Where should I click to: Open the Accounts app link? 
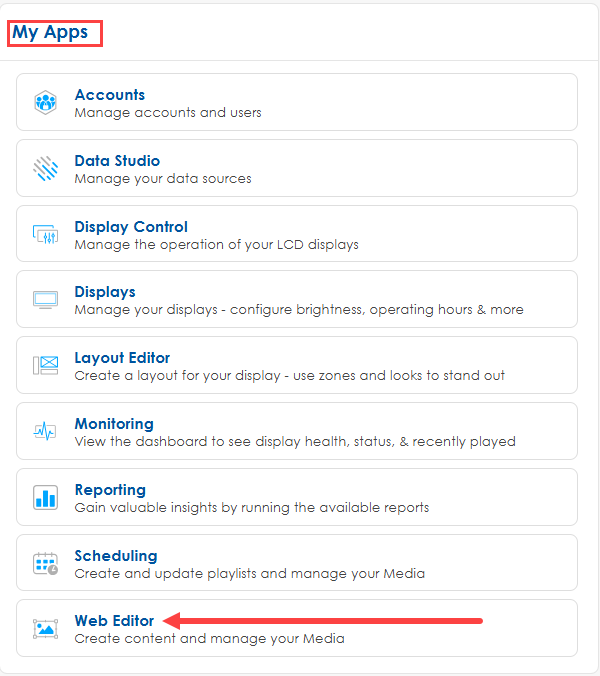109,95
